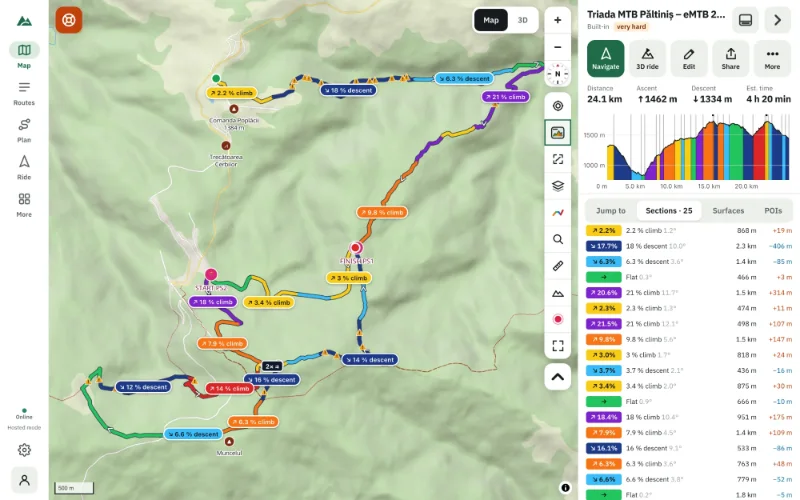
Task: Launch the 3D ride button
Action: (647, 59)
